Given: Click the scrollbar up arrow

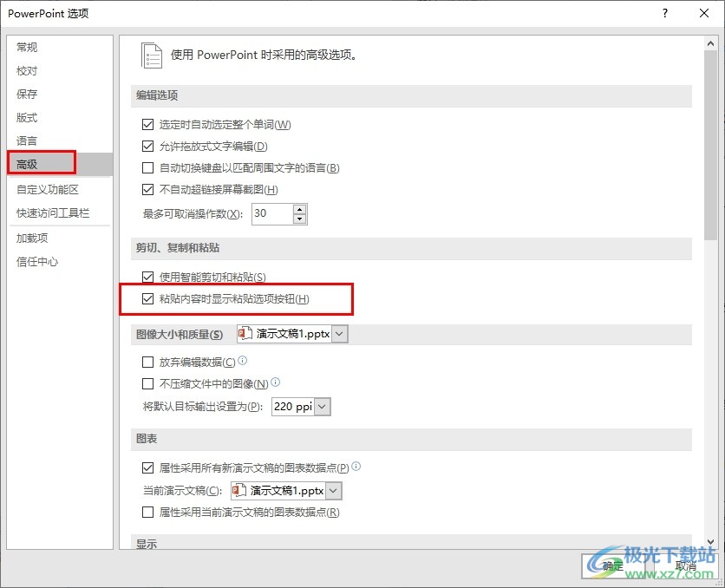Looking at the screenshot, I should (710, 43).
